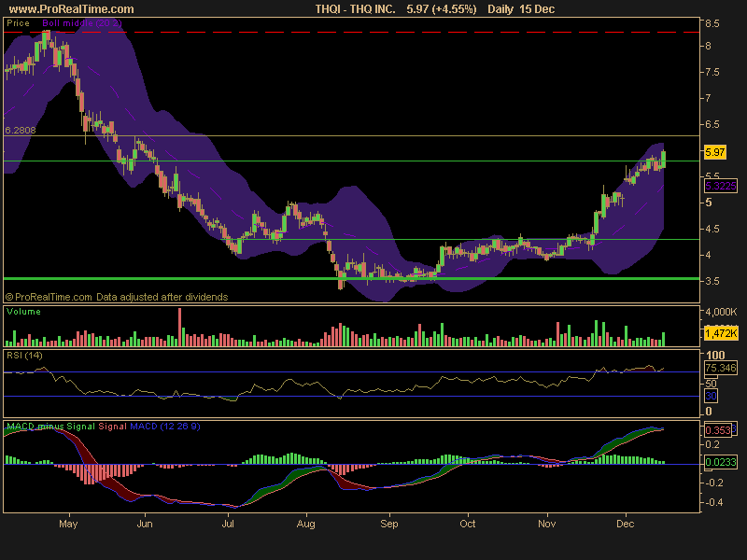Click the 6.5 price axis label
This screenshot has height=560, width=747.
coord(712,124)
